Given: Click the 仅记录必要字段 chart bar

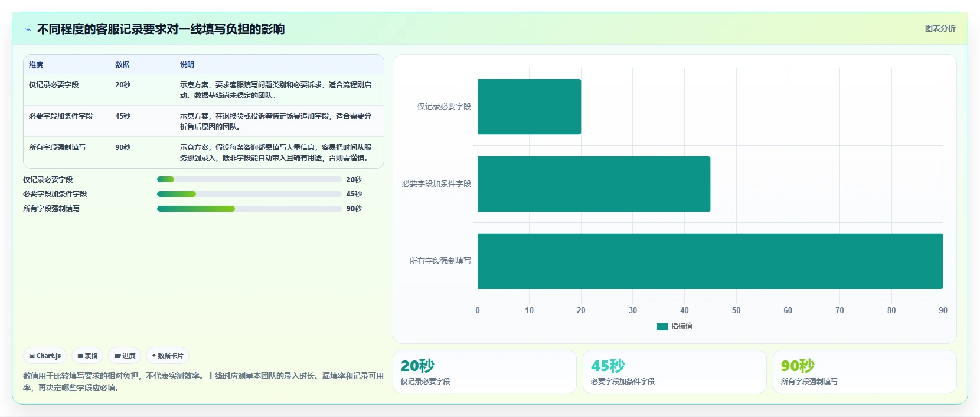Looking at the screenshot, I should click(x=529, y=107).
